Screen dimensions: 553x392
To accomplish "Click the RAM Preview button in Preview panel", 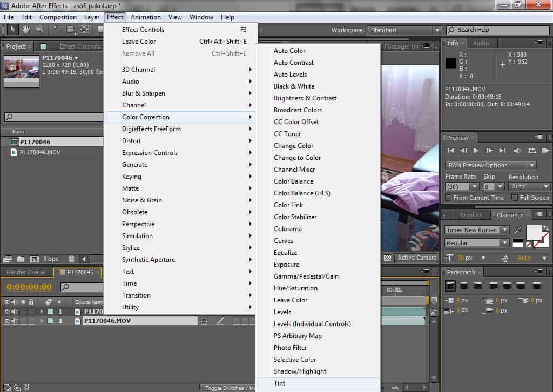I will [545, 150].
